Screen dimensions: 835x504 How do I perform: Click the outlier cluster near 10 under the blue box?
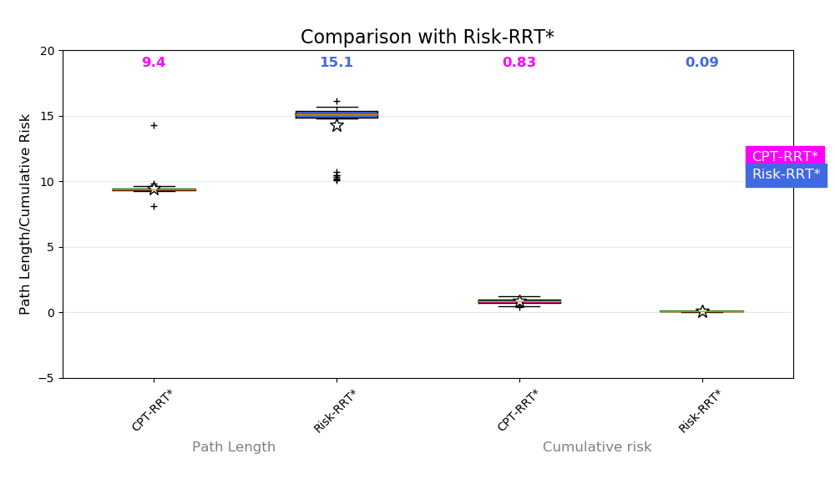[x=337, y=177]
